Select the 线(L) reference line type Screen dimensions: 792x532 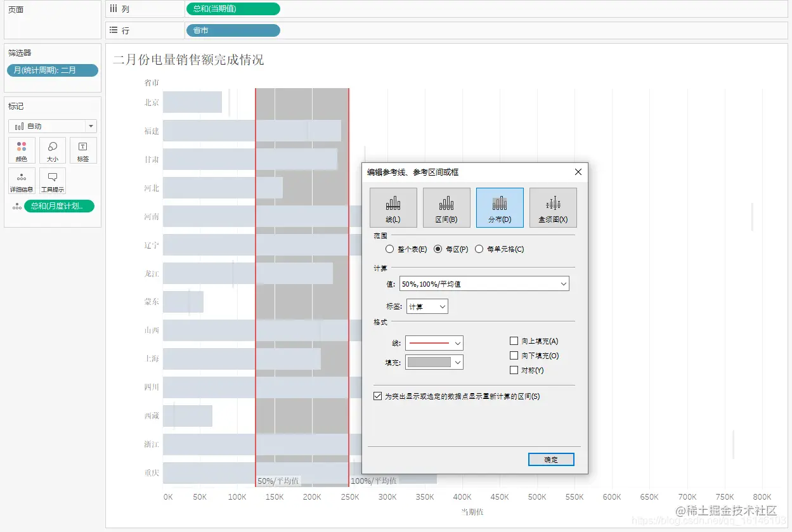(393, 207)
